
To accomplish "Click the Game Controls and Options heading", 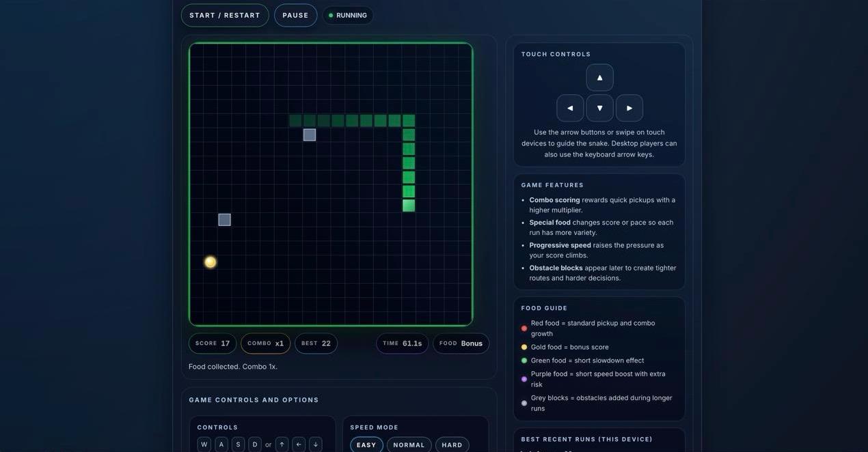I will click(x=254, y=400).
